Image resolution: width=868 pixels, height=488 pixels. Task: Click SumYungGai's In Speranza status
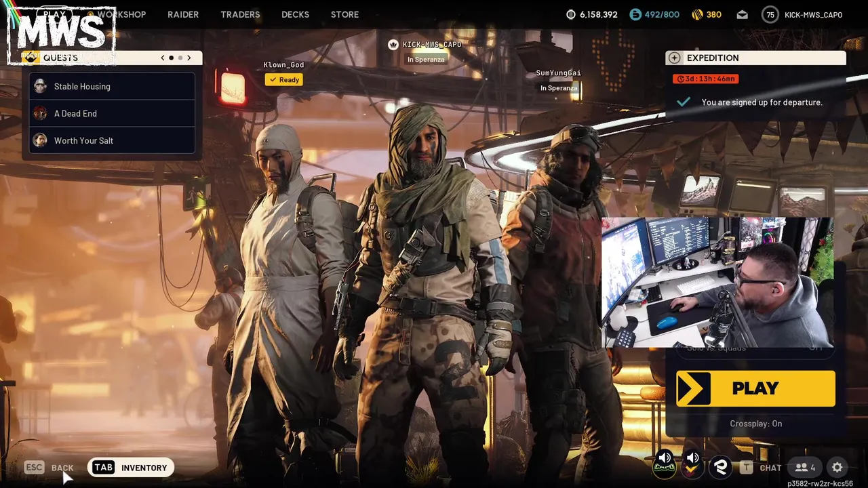point(559,88)
